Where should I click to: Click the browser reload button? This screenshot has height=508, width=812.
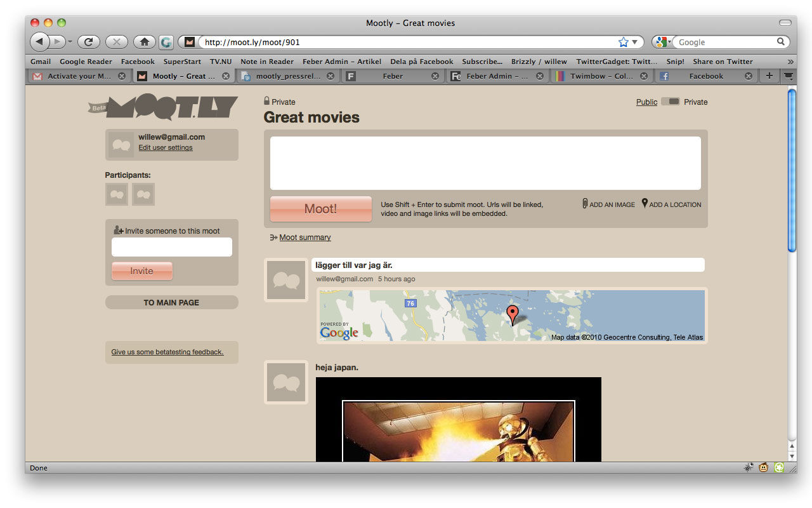88,42
